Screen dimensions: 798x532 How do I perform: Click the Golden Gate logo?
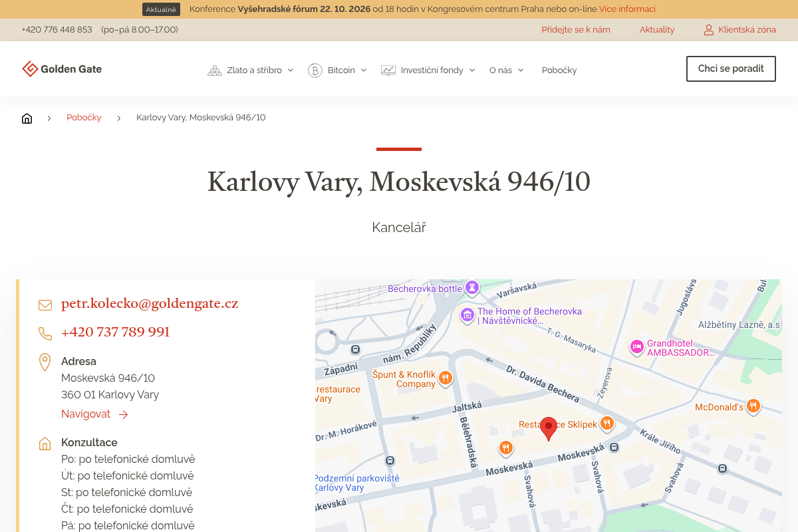click(x=62, y=69)
